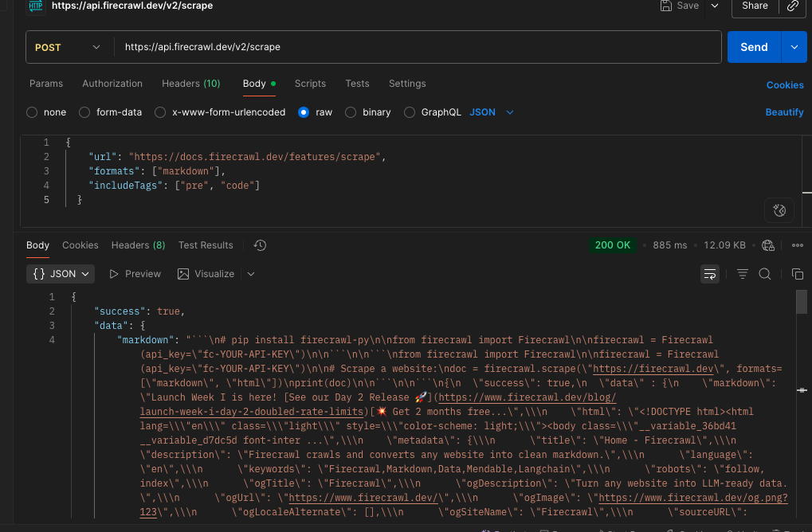Open the Tests tab

click(x=357, y=84)
